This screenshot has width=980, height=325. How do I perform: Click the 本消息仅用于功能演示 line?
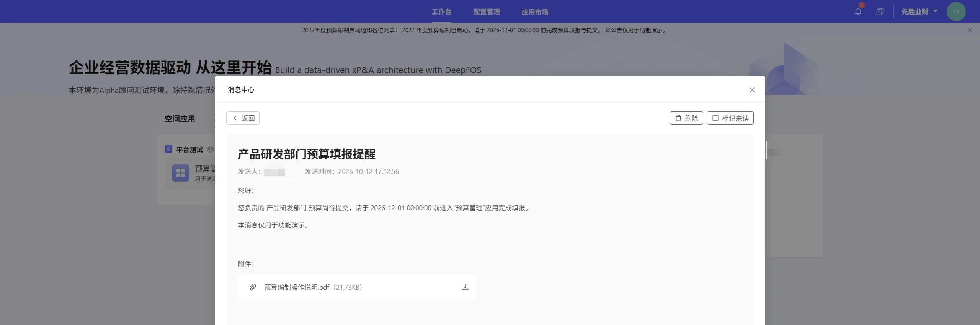click(x=273, y=225)
